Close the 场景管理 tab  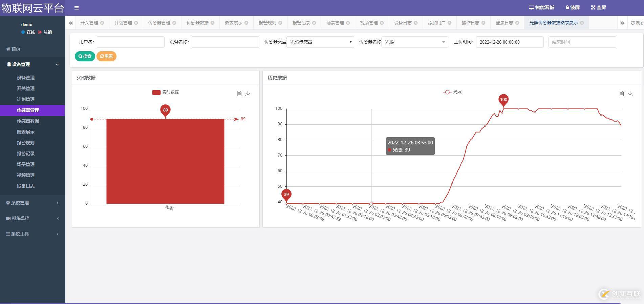click(348, 23)
